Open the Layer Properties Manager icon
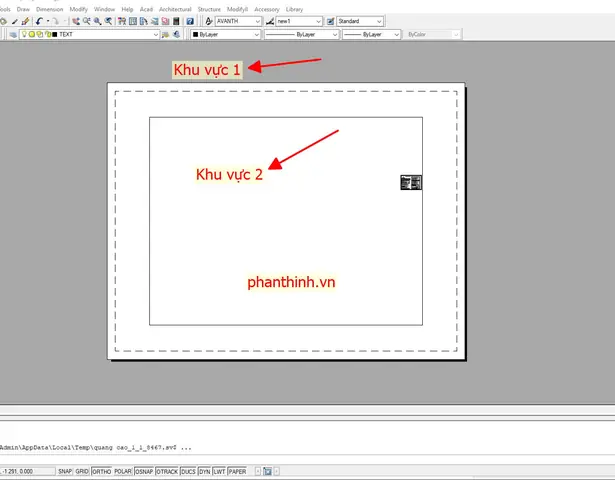The image size is (615, 480). pyautogui.click(x=13, y=35)
